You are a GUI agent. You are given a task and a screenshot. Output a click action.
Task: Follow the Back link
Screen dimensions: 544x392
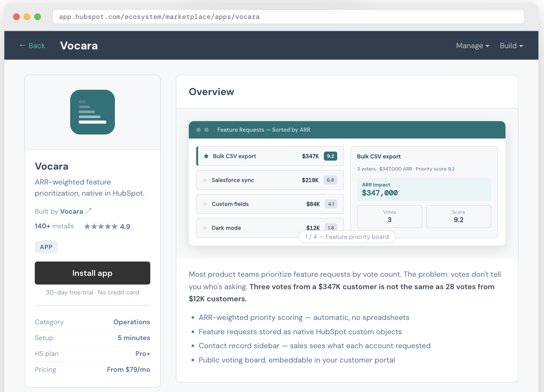(32, 45)
